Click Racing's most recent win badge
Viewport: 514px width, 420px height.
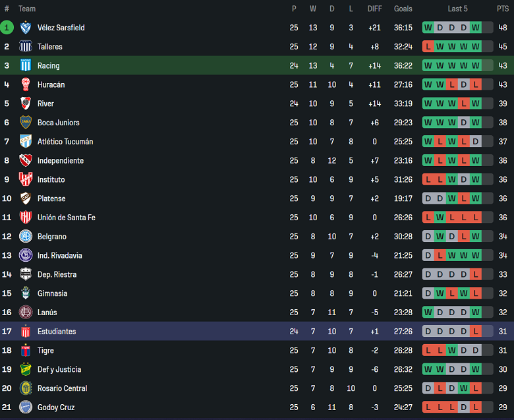click(476, 65)
